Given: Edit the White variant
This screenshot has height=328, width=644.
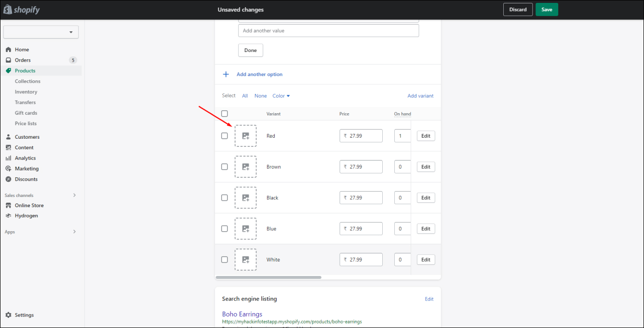Looking at the screenshot, I should point(426,260).
